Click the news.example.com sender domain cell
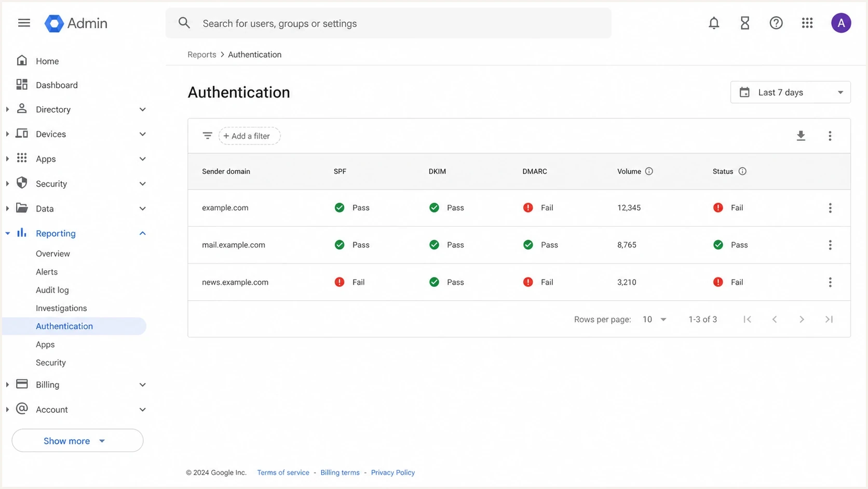Screen dimensions: 868x489 [235, 282]
